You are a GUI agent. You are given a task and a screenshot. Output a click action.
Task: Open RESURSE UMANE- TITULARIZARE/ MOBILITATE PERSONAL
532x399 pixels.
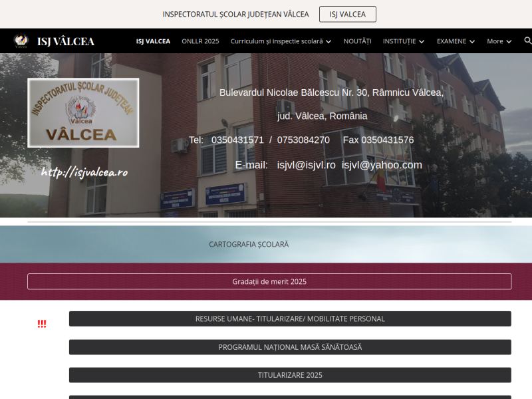290,319
